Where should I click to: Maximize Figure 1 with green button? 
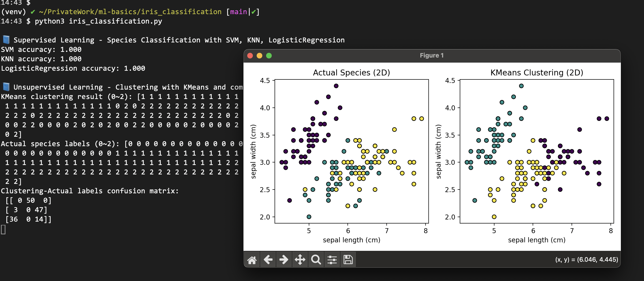[x=269, y=56]
